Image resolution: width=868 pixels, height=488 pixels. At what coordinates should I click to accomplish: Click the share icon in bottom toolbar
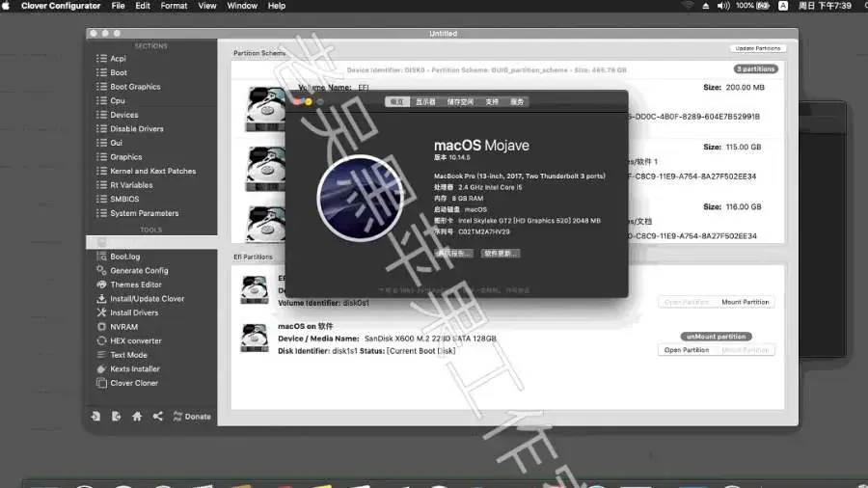tap(158, 416)
